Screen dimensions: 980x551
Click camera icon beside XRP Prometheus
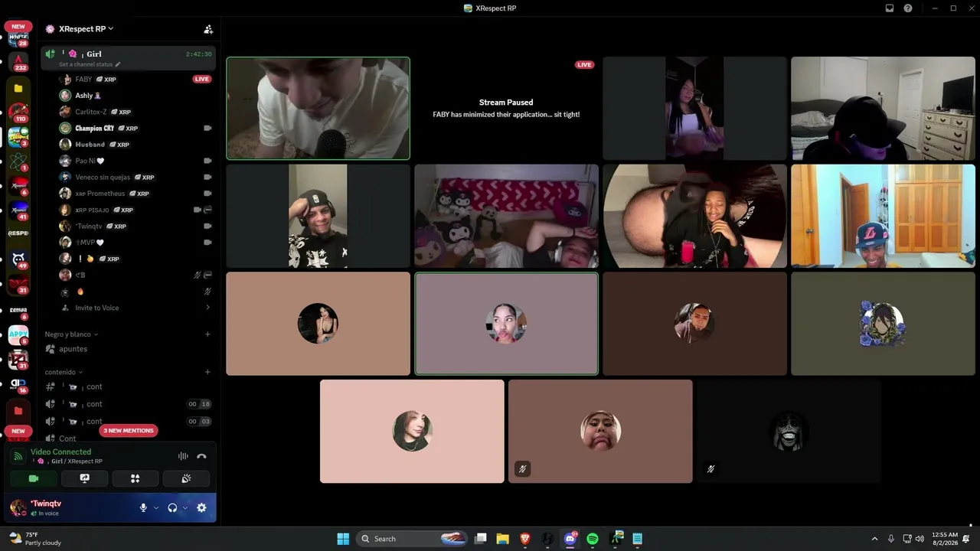[x=207, y=194]
